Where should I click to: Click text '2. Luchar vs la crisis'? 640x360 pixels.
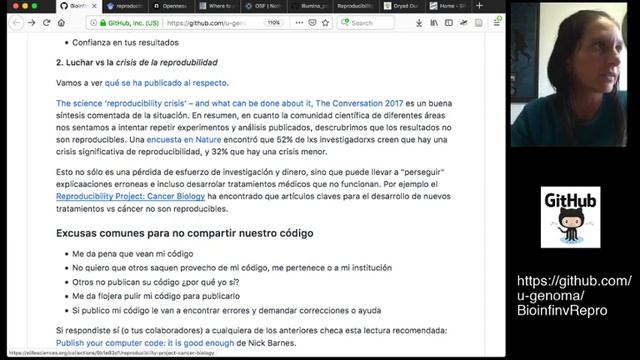(137, 62)
